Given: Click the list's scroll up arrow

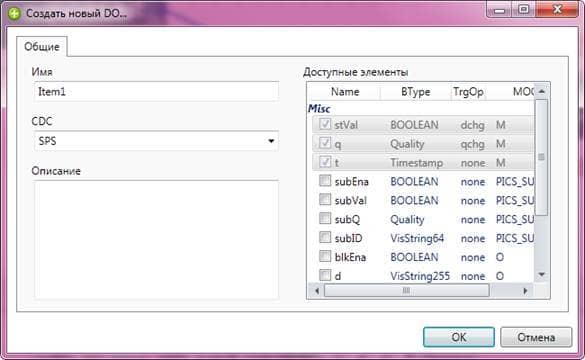Looking at the screenshot, I should [x=542, y=91].
